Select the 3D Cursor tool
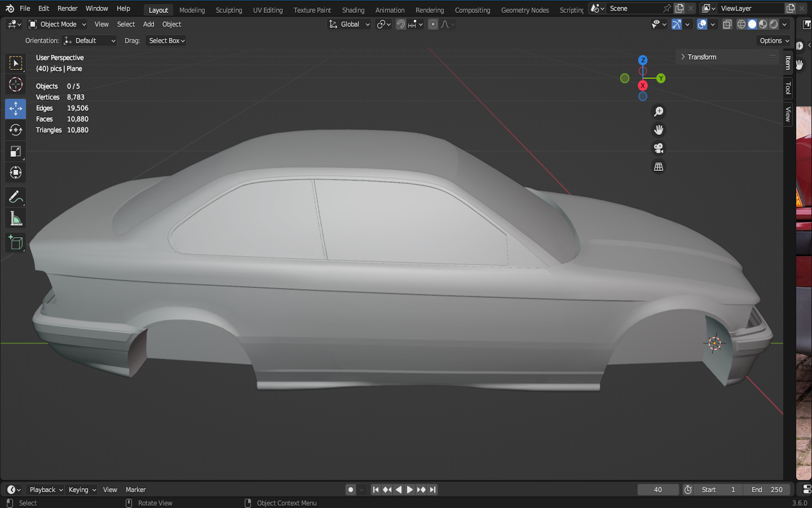812x508 pixels. pos(15,85)
